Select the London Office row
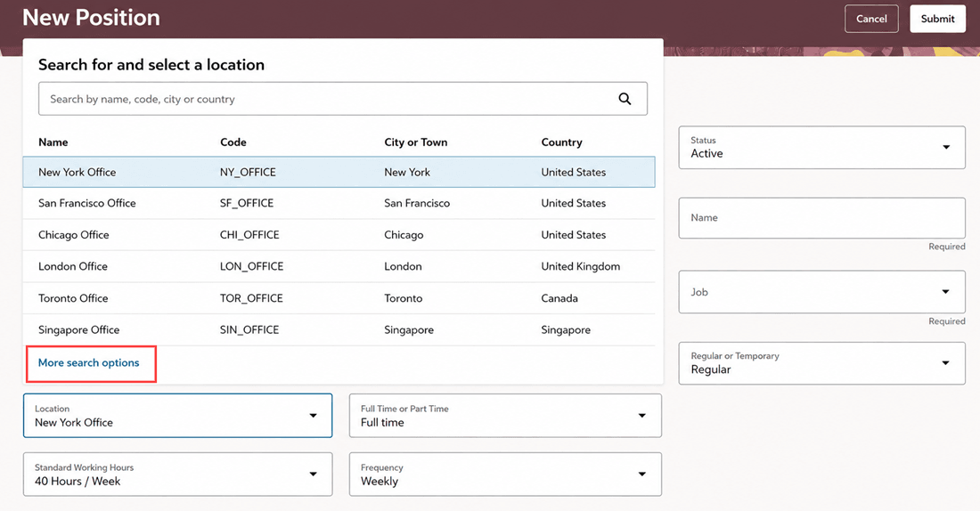The image size is (980, 511). [x=339, y=266]
